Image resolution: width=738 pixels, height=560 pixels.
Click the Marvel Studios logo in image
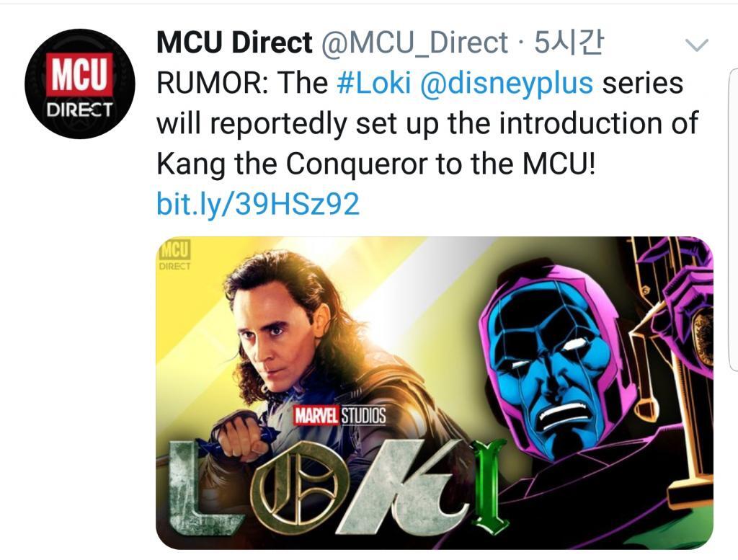click(339, 416)
